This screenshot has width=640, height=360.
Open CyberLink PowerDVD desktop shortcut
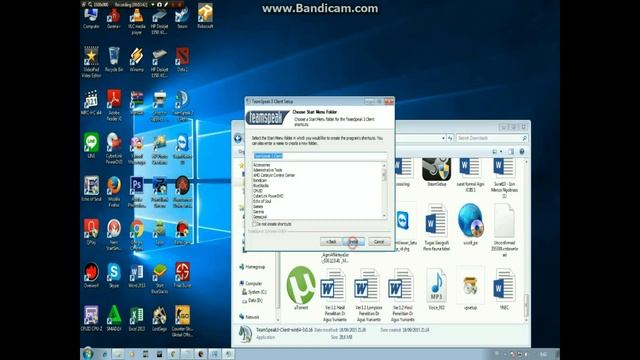[114, 149]
